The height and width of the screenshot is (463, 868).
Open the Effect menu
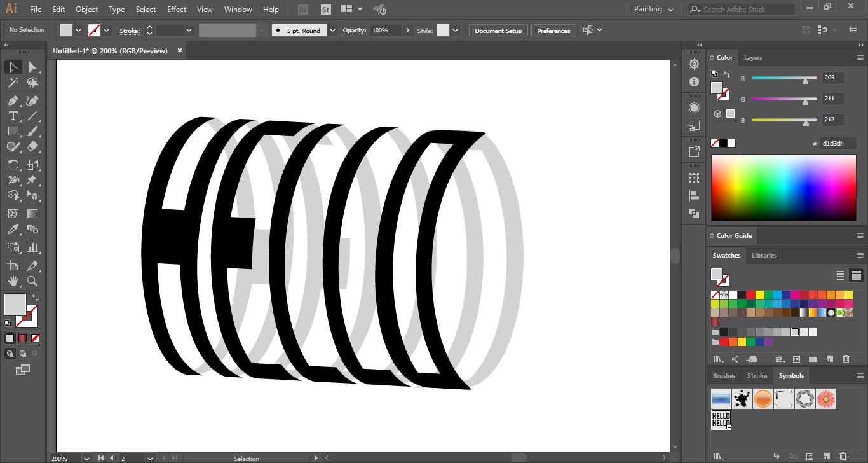[x=176, y=9]
